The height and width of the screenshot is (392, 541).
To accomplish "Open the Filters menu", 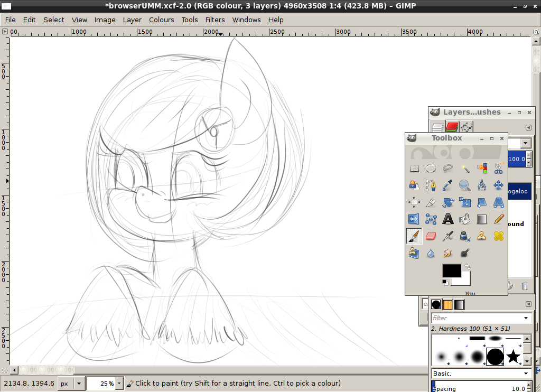I will 215,20.
